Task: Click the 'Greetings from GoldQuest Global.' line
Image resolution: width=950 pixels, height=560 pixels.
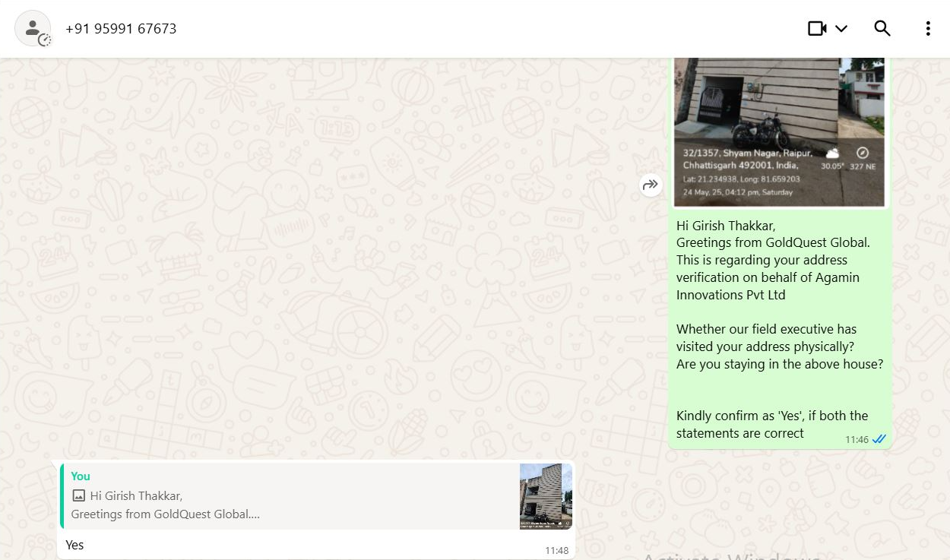Action: click(x=773, y=243)
